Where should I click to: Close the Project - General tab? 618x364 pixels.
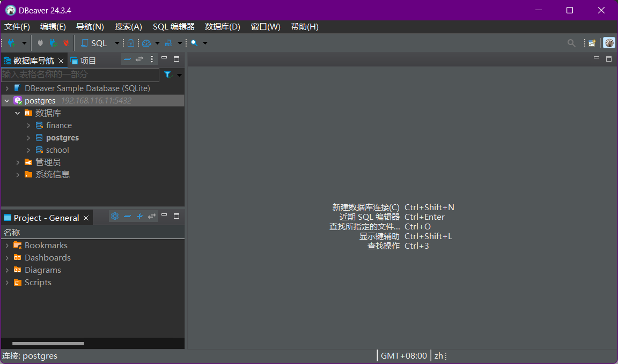click(x=86, y=218)
